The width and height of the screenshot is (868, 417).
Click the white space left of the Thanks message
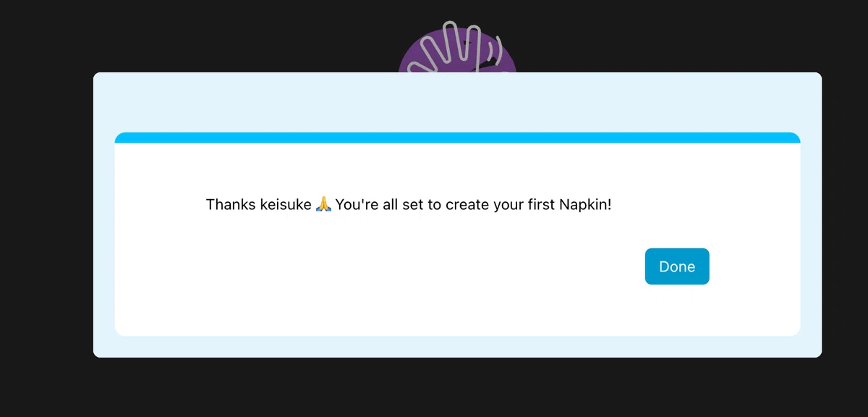[161, 204]
